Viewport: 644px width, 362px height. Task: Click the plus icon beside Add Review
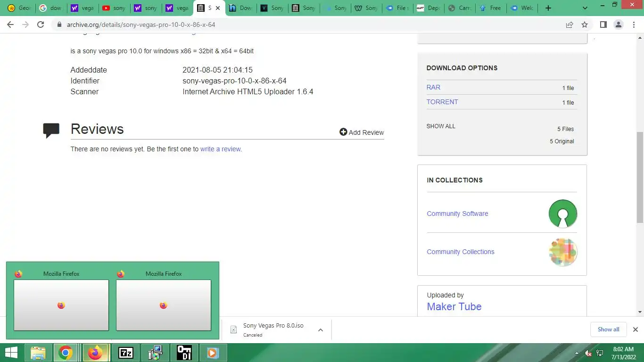[343, 132]
